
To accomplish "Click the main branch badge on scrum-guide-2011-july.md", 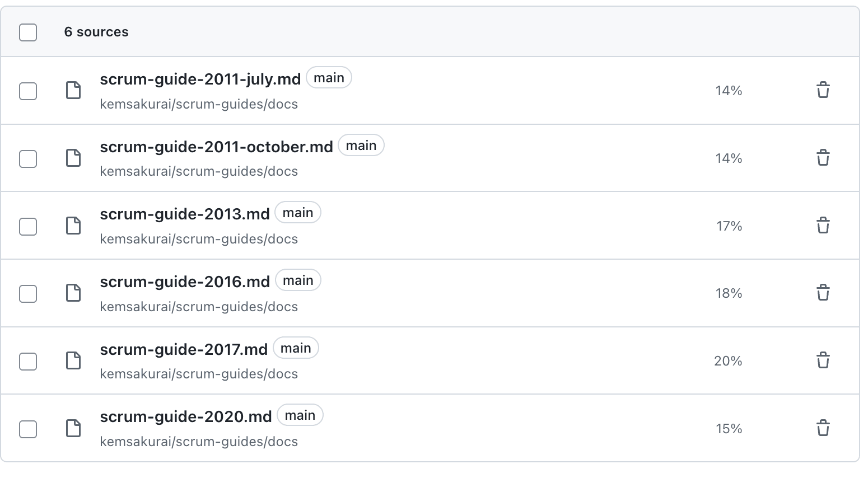I will [329, 78].
